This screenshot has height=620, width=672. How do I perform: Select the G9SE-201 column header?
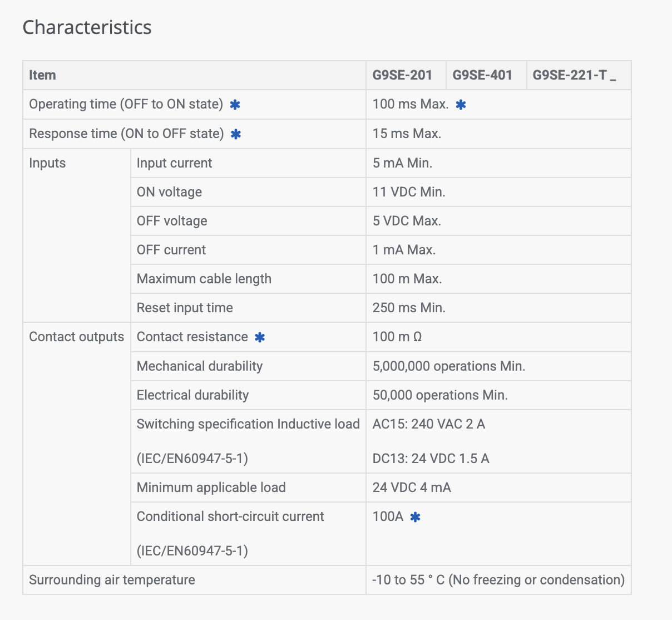(406, 75)
